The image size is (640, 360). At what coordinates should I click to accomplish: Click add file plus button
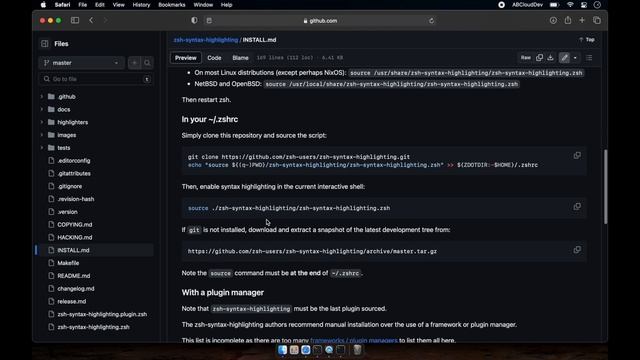134,63
